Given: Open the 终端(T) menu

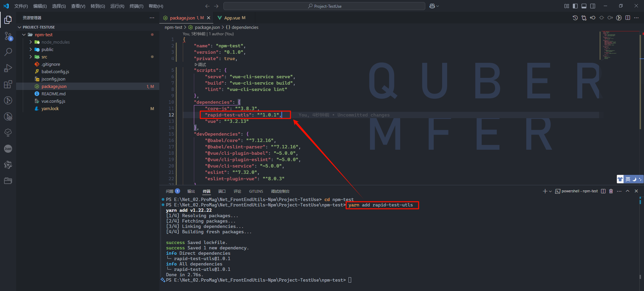Looking at the screenshot, I should pyautogui.click(x=136, y=6).
